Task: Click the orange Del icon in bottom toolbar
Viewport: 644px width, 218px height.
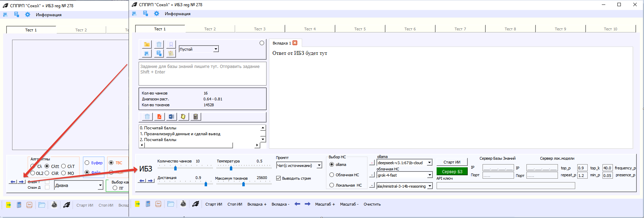Action: pos(158,204)
